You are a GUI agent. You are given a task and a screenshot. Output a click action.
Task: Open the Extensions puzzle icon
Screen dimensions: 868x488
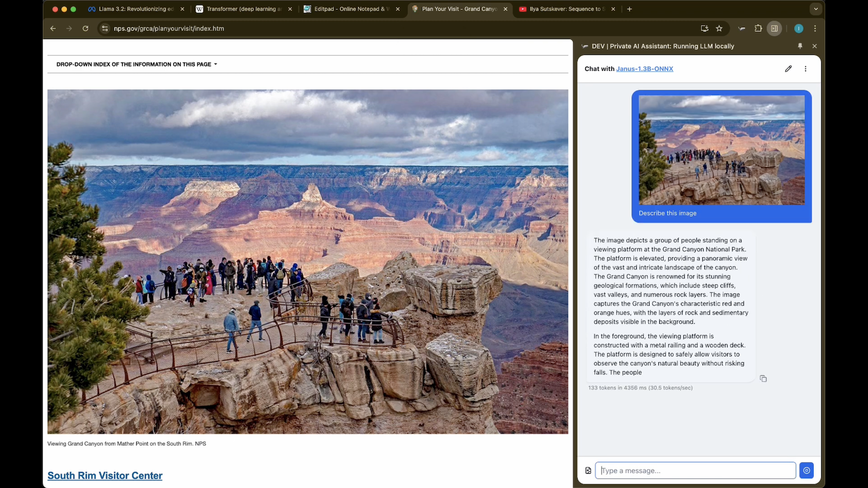click(758, 29)
